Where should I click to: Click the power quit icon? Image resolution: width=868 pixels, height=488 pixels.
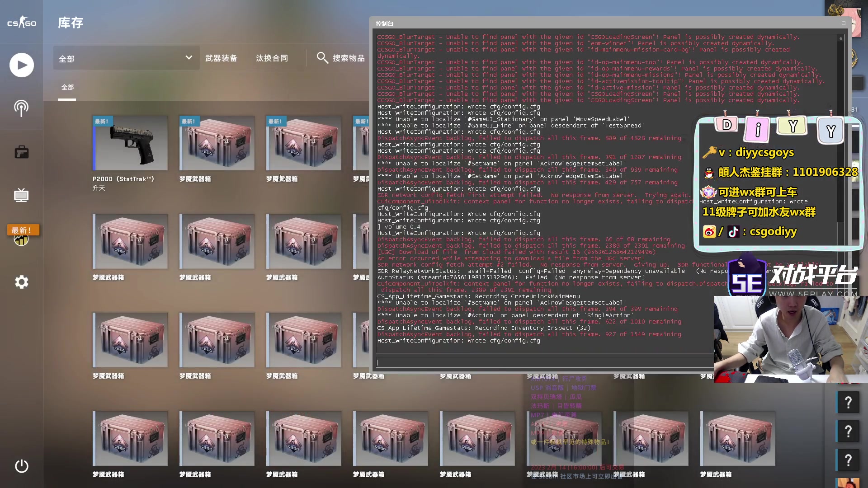point(22,466)
